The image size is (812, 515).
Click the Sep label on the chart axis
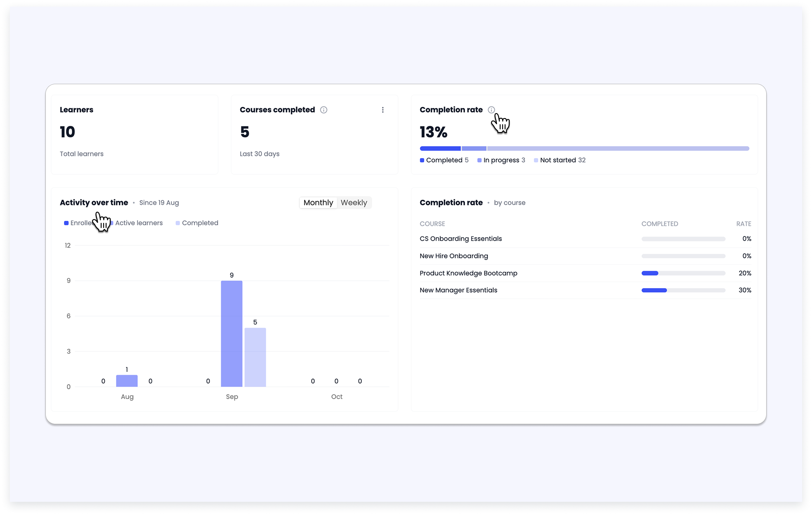click(x=232, y=397)
